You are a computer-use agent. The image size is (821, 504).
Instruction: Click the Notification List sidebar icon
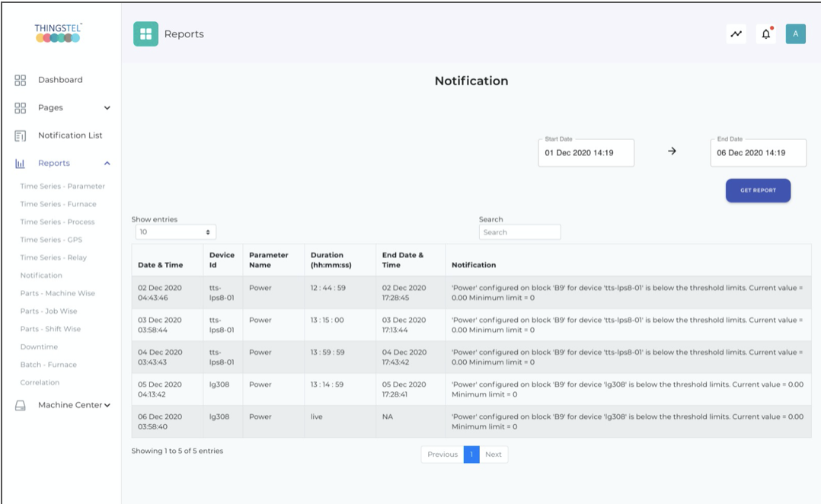tap(21, 136)
